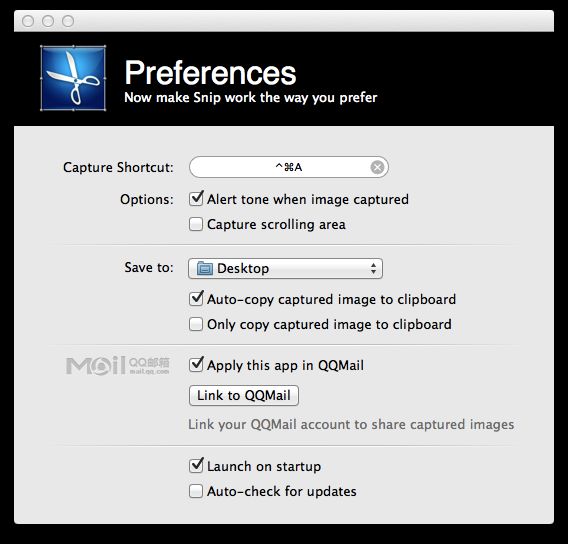Click the window zoom button

pos(68,21)
